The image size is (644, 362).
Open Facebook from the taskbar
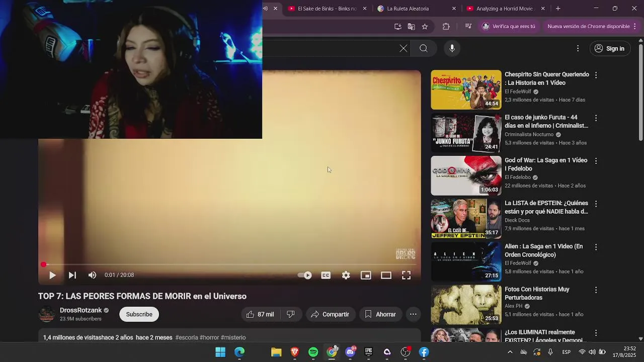424,352
